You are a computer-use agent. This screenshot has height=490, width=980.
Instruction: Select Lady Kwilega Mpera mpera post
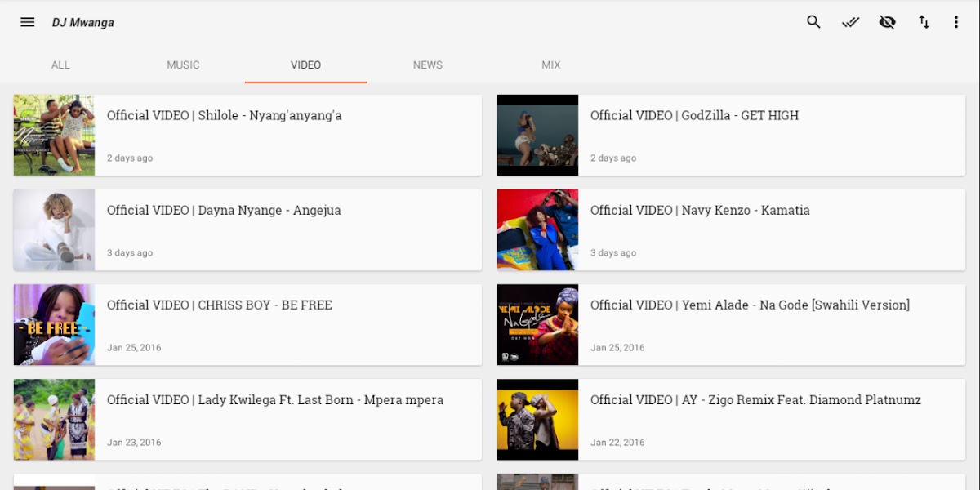(x=286, y=419)
